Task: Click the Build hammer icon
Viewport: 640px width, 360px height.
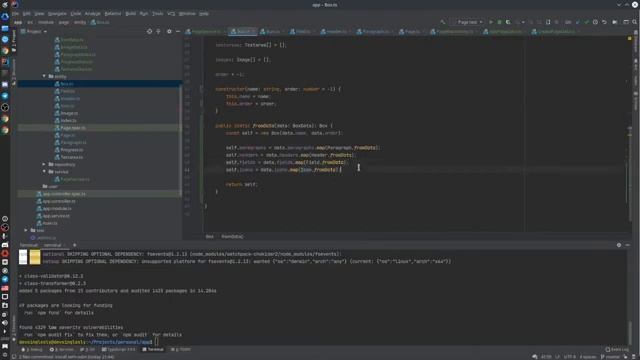Action: pyautogui.click(x=443, y=22)
